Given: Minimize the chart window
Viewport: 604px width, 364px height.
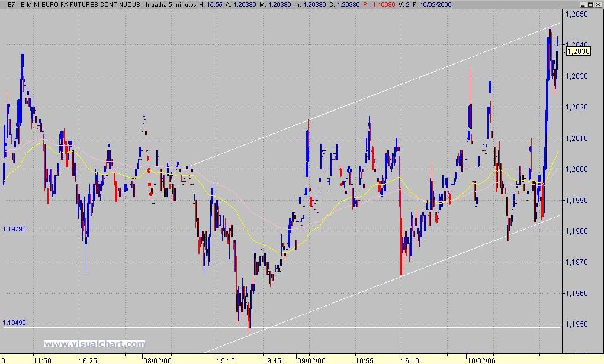Looking at the screenshot, I should click(x=583, y=4).
